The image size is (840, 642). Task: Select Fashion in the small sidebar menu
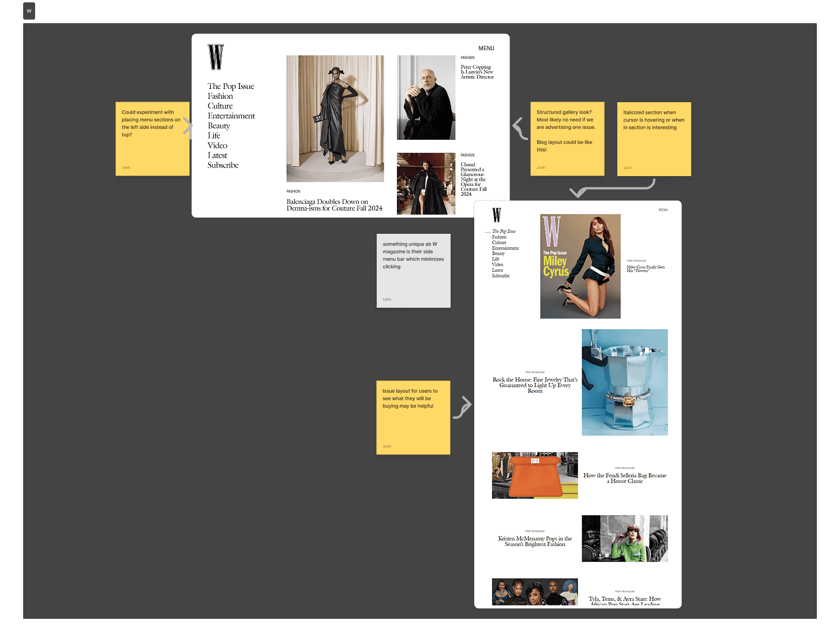(x=499, y=237)
